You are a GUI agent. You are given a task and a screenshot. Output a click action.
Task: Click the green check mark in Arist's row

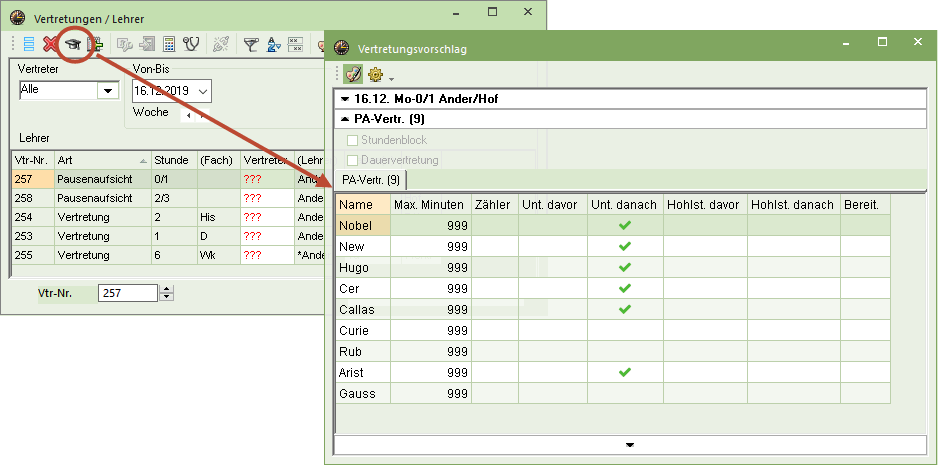625,372
